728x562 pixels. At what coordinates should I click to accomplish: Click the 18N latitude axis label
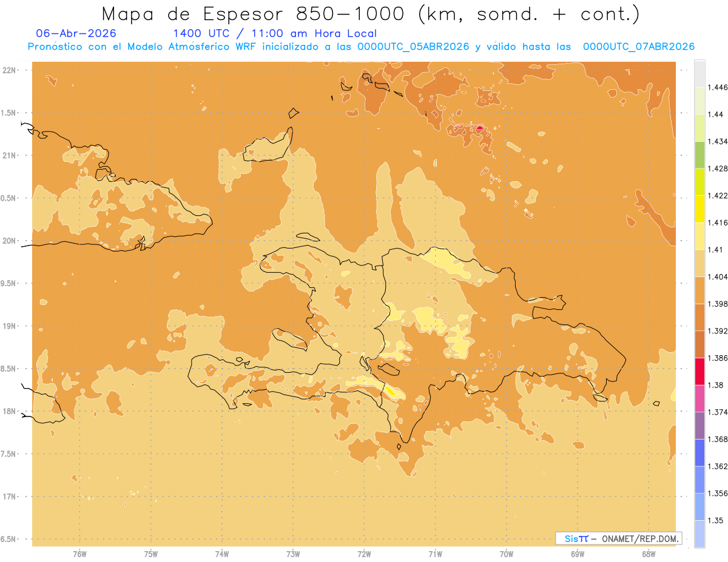point(10,411)
